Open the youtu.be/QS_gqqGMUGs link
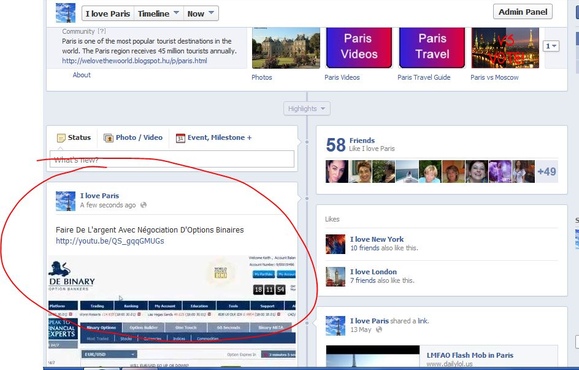 pos(110,241)
